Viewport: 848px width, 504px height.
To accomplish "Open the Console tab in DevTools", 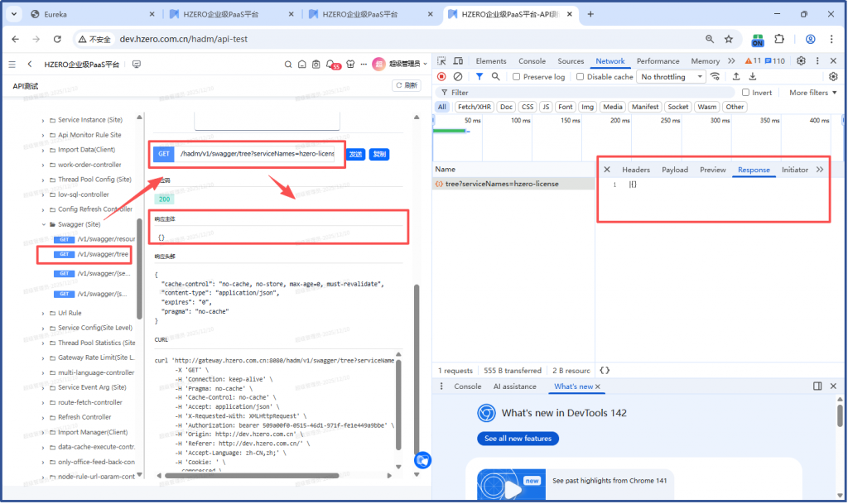I will (532, 61).
